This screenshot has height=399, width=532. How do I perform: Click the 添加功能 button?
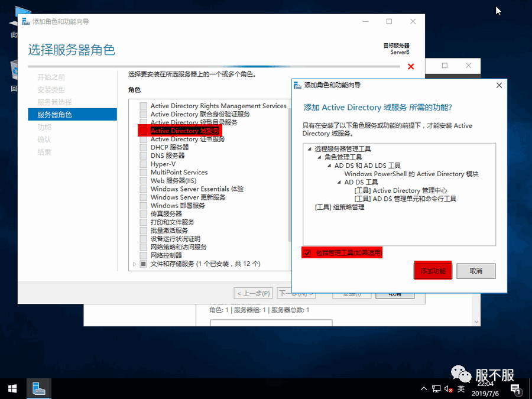tap(433, 271)
